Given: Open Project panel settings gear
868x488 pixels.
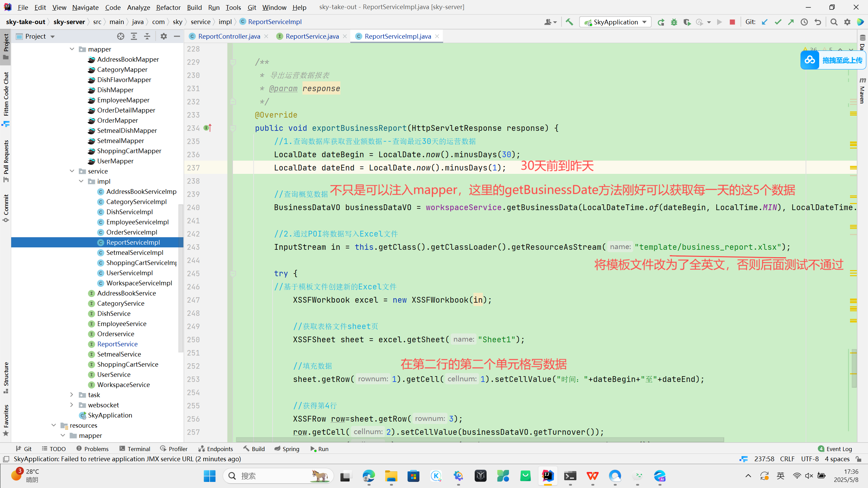Looking at the screenshot, I should (164, 36).
